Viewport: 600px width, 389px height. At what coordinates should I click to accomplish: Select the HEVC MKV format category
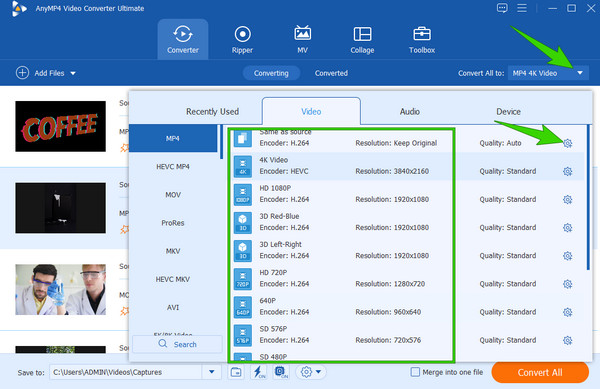tap(173, 279)
